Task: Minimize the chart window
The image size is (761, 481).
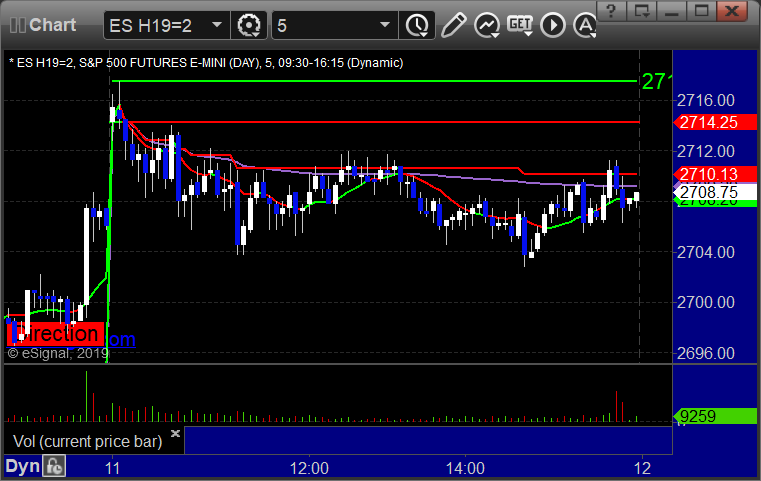Action: click(x=671, y=11)
